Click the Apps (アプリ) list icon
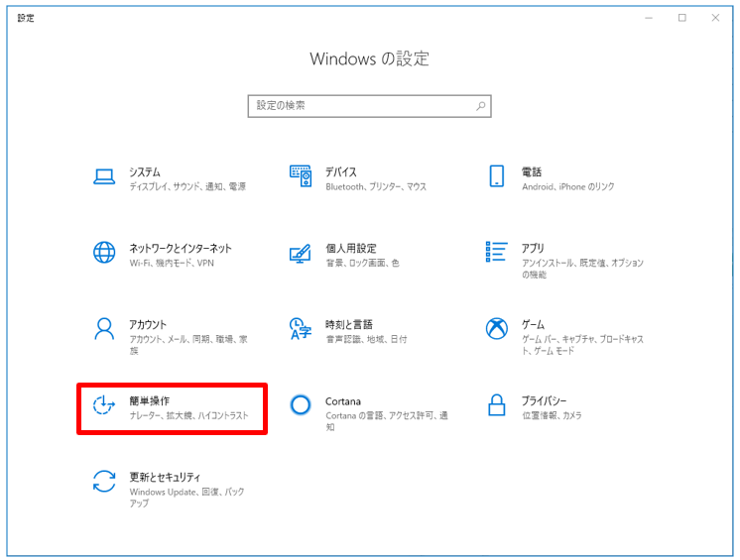 [x=497, y=253]
